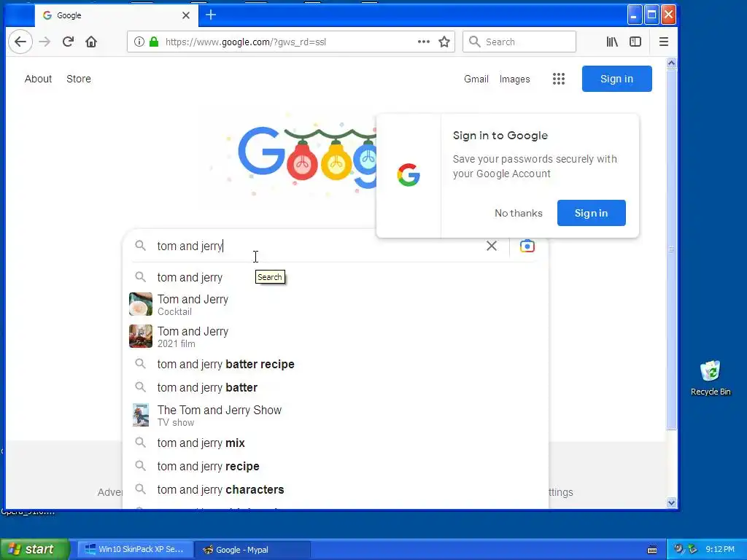
Task: Click Sign in inside the popup
Action: [591, 213]
